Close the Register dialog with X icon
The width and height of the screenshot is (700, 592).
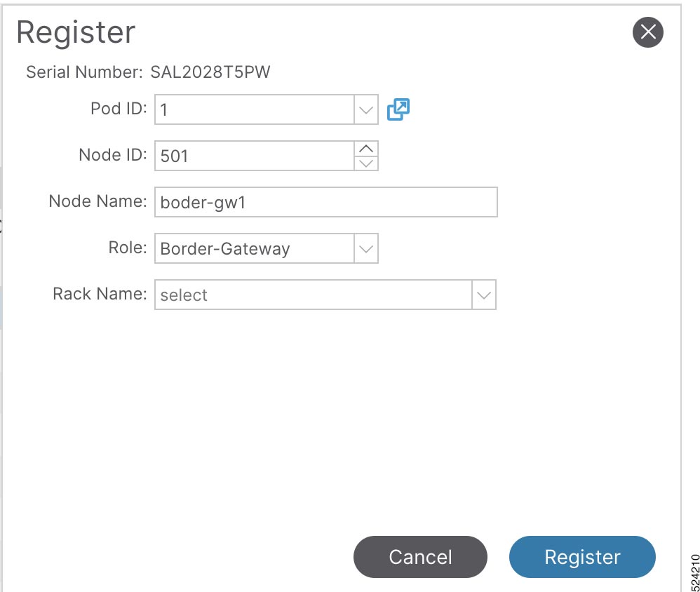[x=648, y=32]
